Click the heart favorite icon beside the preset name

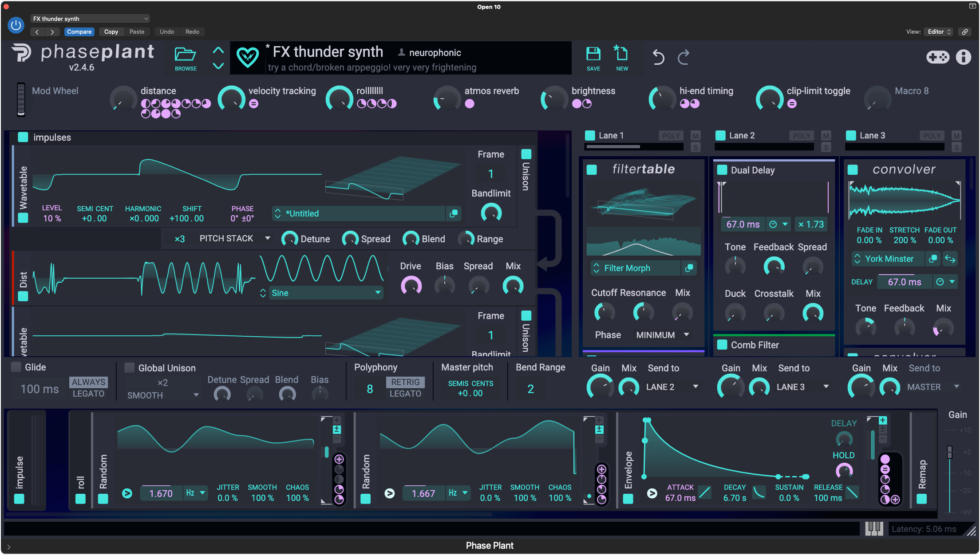point(247,57)
